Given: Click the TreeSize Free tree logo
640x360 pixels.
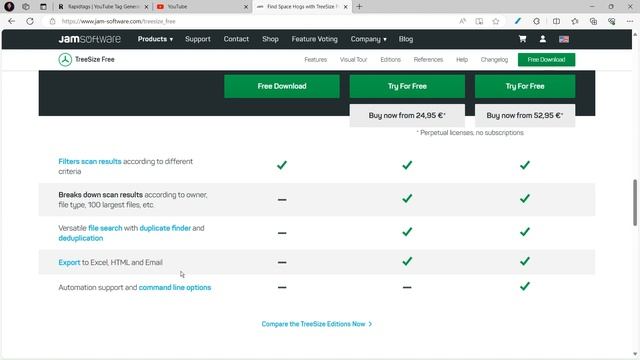Looking at the screenshot, I should pos(65,60).
